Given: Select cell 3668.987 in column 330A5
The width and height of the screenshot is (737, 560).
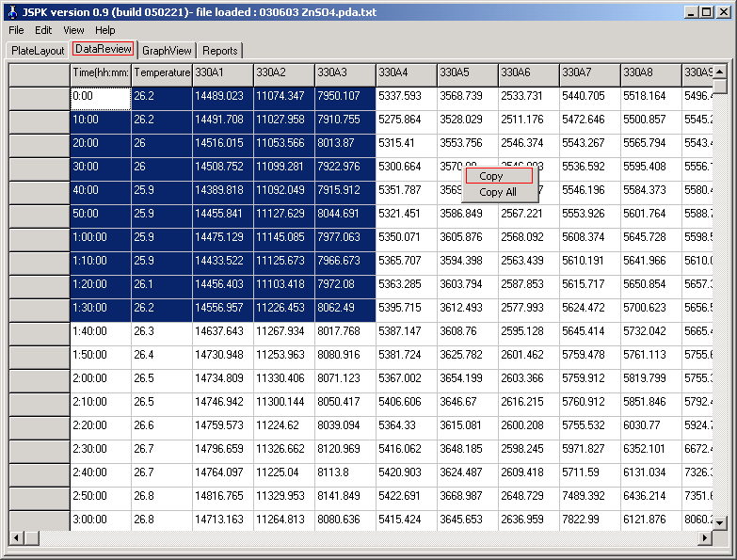Looking at the screenshot, I should click(x=468, y=499).
